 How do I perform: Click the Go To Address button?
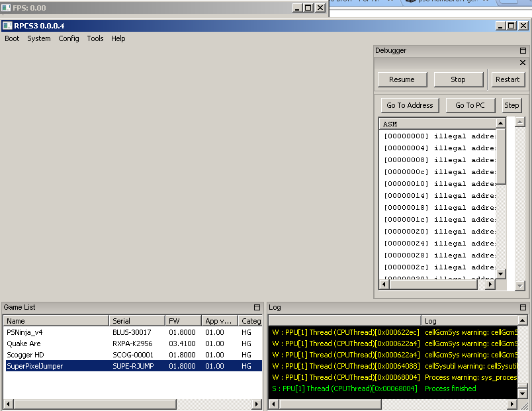410,105
